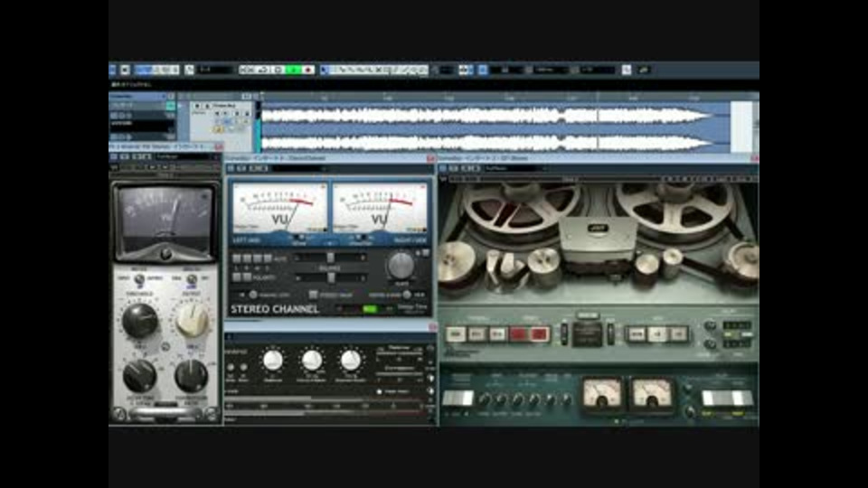Toggle second polarity button in Stereo Channel

[x=247, y=277]
